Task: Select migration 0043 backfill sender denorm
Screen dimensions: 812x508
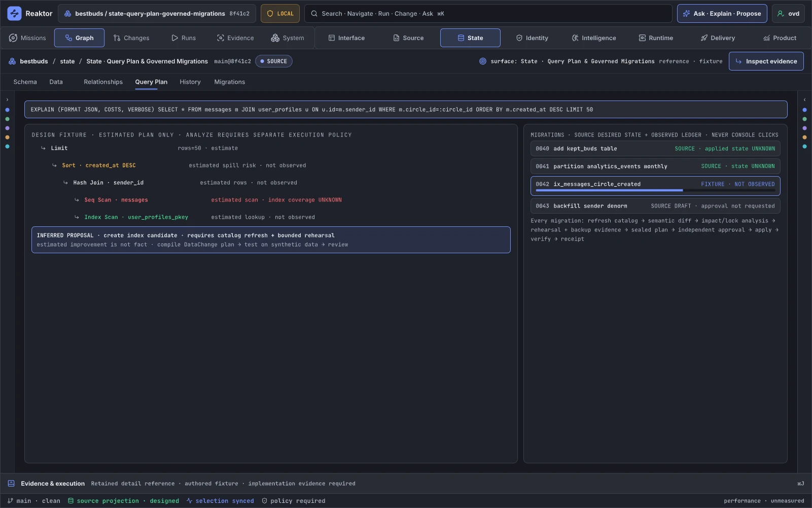Action: 655,206
